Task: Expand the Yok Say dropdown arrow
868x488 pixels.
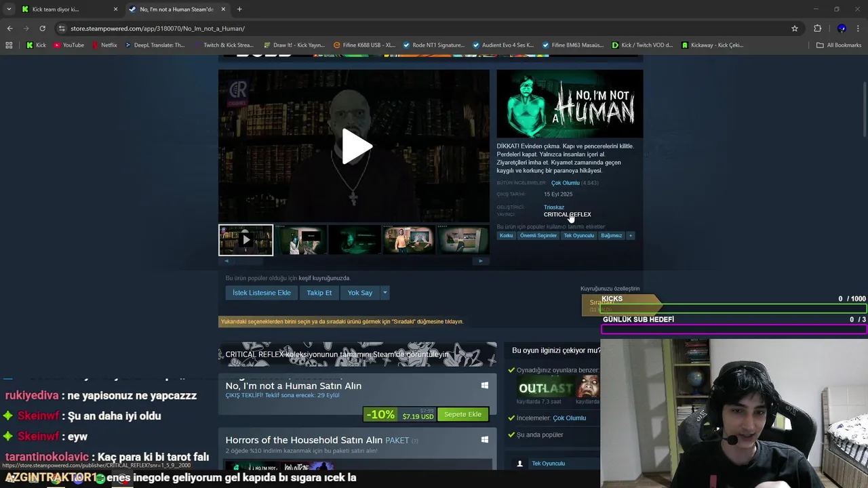Action: [x=384, y=293]
